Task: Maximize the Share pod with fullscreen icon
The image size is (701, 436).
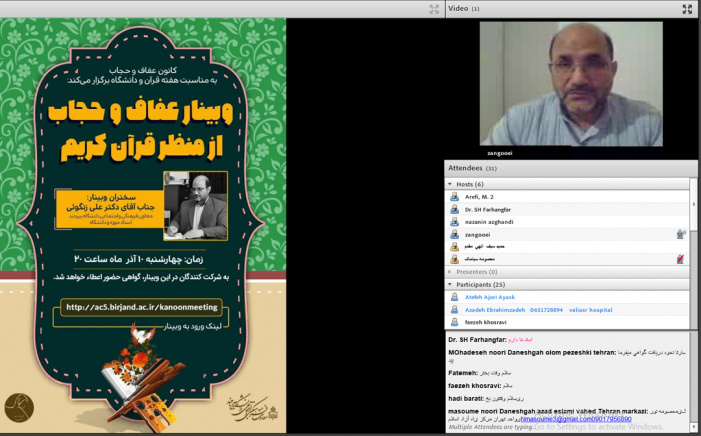Action: tap(434, 8)
